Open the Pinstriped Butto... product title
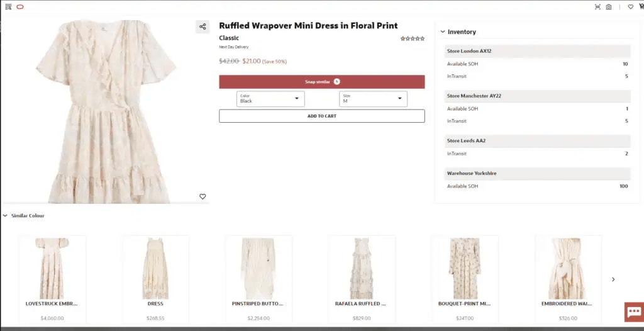This screenshot has height=331, width=644. coord(258,303)
